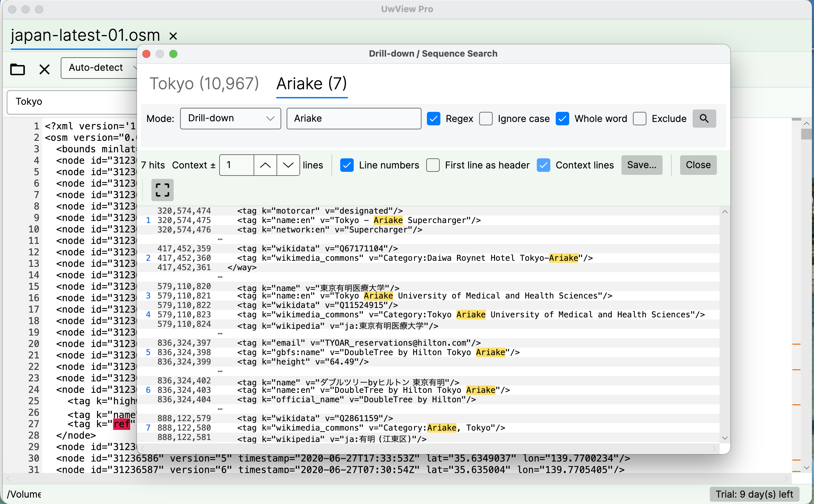Click the Ariake search input field

tap(354, 119)
